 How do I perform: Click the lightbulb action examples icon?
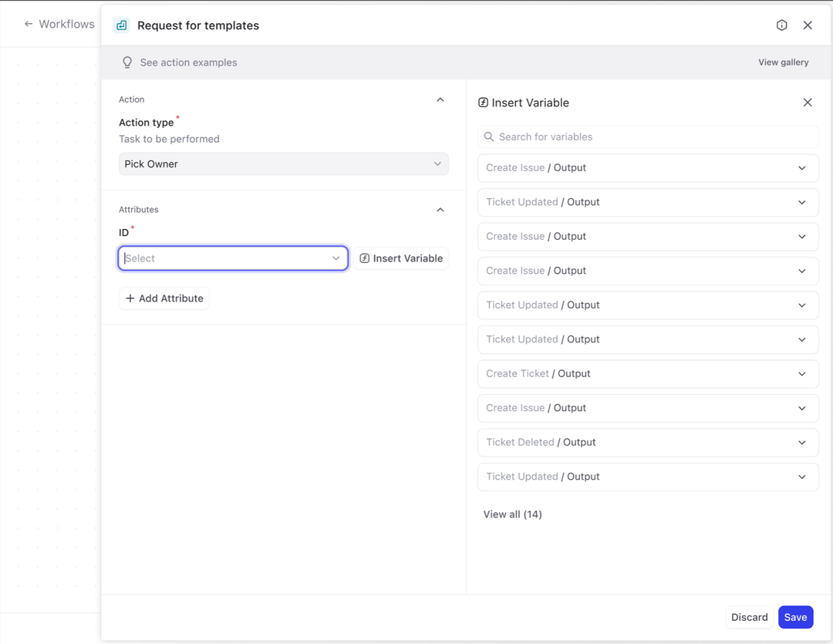coord(127,62)
